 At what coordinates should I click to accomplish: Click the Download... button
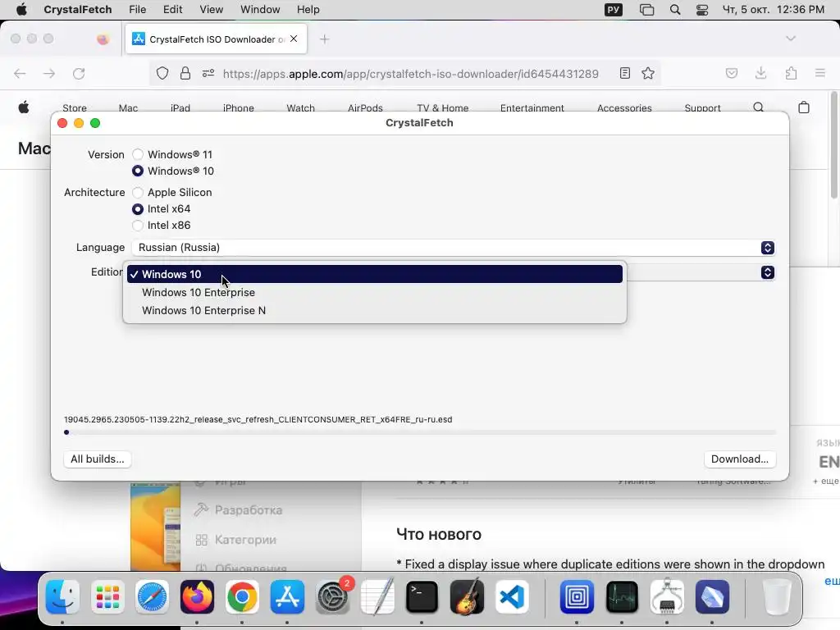tap(739, 459)
